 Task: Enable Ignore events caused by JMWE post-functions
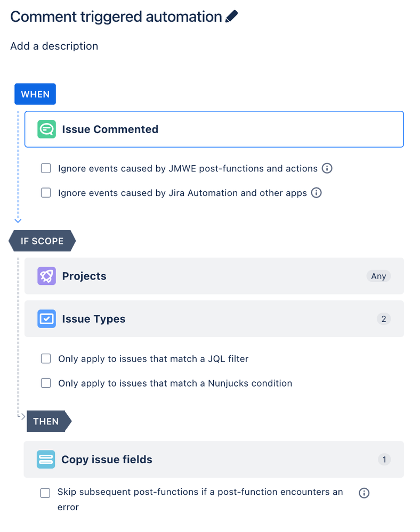(46, 168)
